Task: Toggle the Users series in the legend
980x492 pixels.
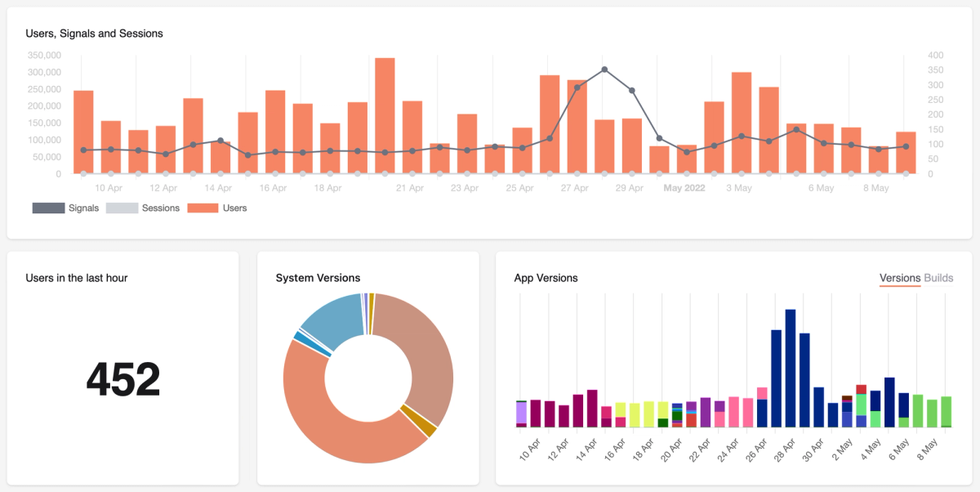Action: [x=216, y=208]
